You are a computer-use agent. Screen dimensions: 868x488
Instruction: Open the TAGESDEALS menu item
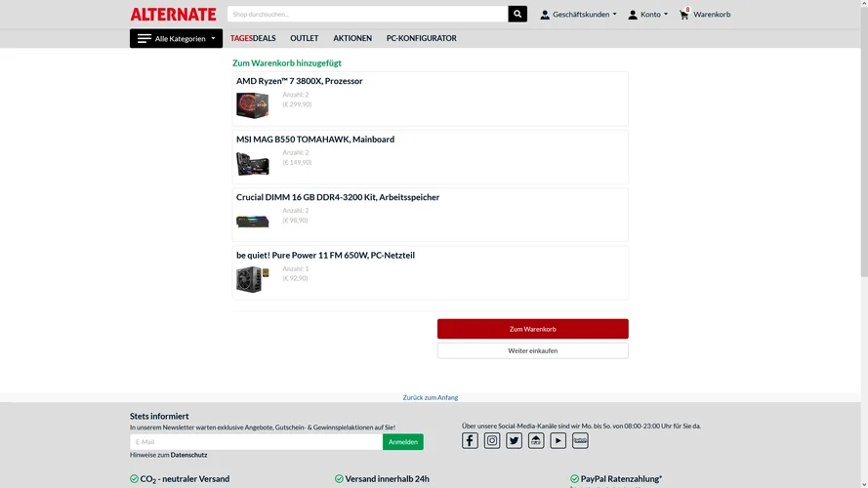tap(253, 38)
